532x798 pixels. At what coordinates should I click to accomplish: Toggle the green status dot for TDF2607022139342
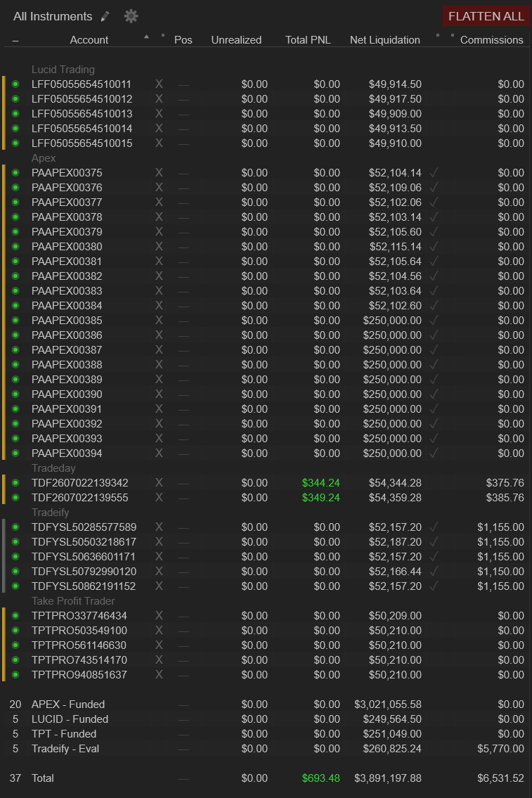click(15, 482)
